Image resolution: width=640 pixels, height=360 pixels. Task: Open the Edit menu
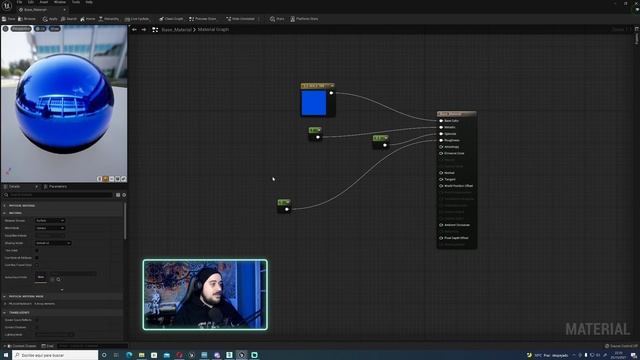click(31, 2)
